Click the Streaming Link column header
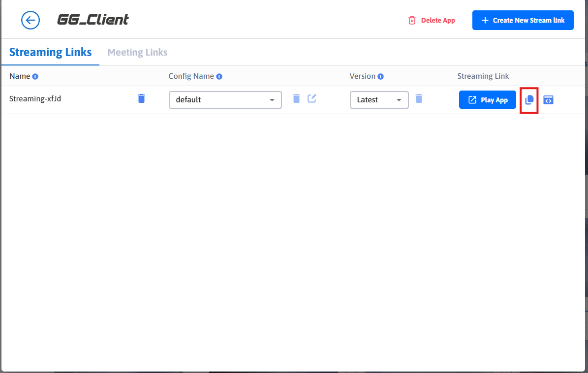The image size is (588, 373). [483, 76]
